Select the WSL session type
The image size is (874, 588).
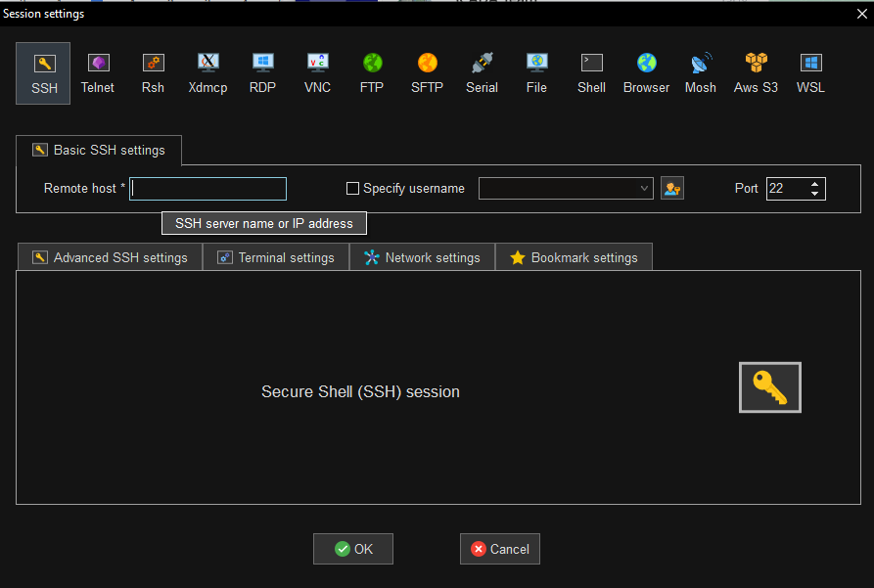pos(810,73)
